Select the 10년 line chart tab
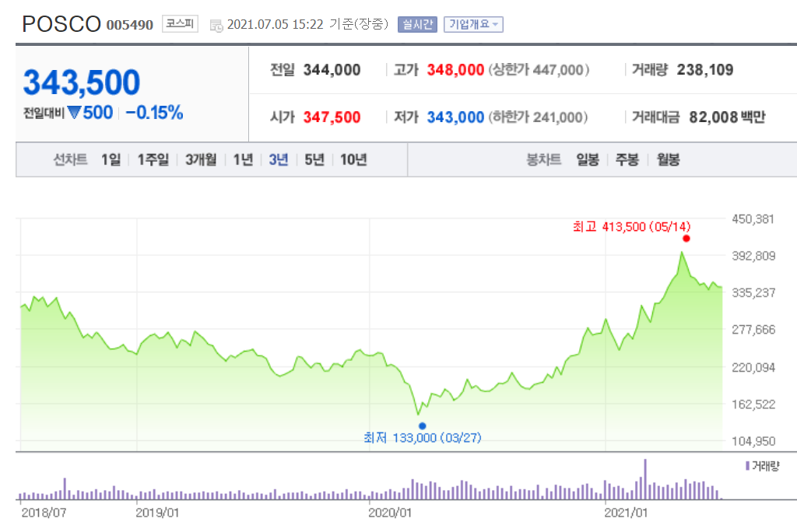 pos(353,159)
